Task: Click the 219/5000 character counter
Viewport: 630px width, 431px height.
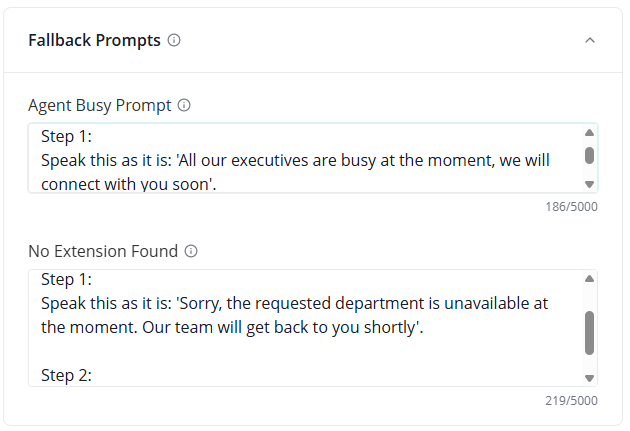Action: pos(573,401)
